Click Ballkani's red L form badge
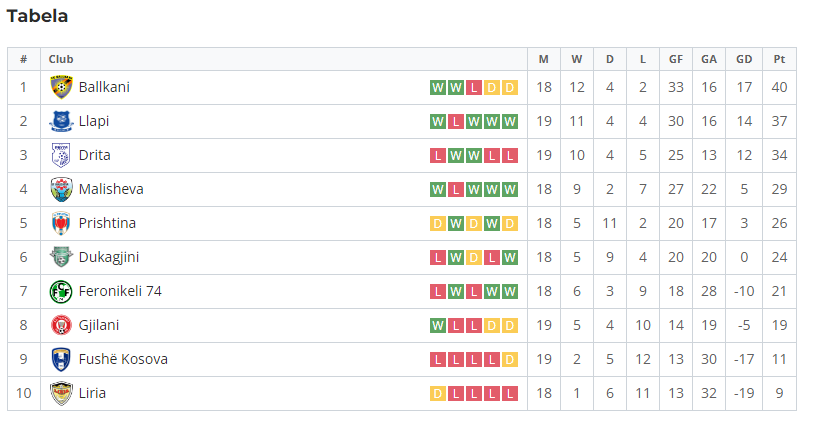The width and height of the screenshot is (819, 436). tap(474, 87)
